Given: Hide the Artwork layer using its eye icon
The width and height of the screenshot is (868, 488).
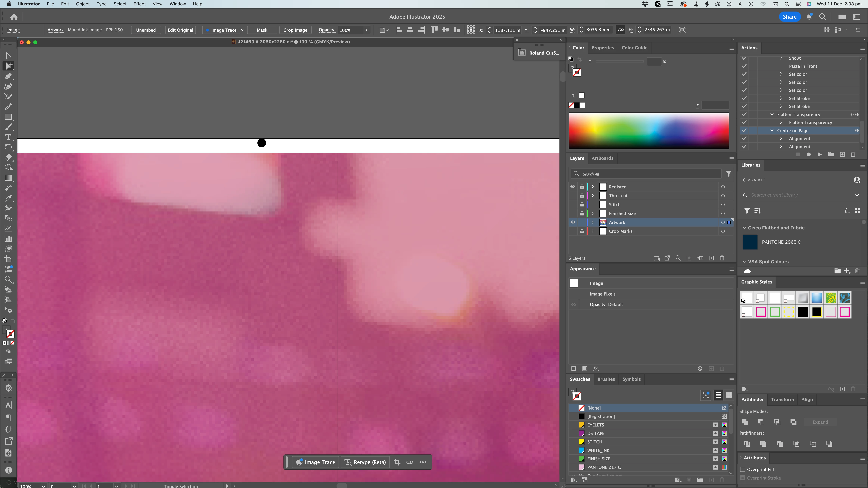Looking at the screenshot, I should coord(573,222).
